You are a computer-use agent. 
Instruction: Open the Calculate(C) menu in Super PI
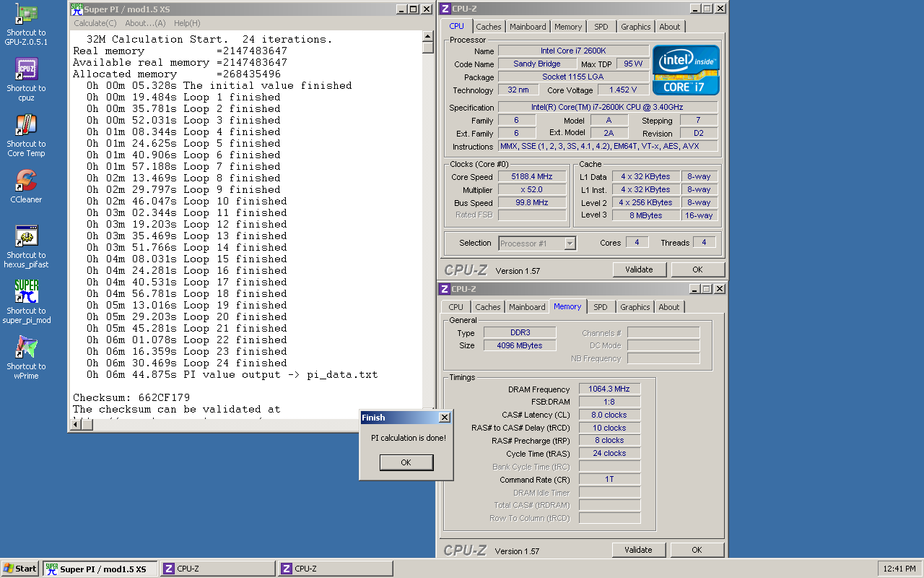(x=95, y=23)
